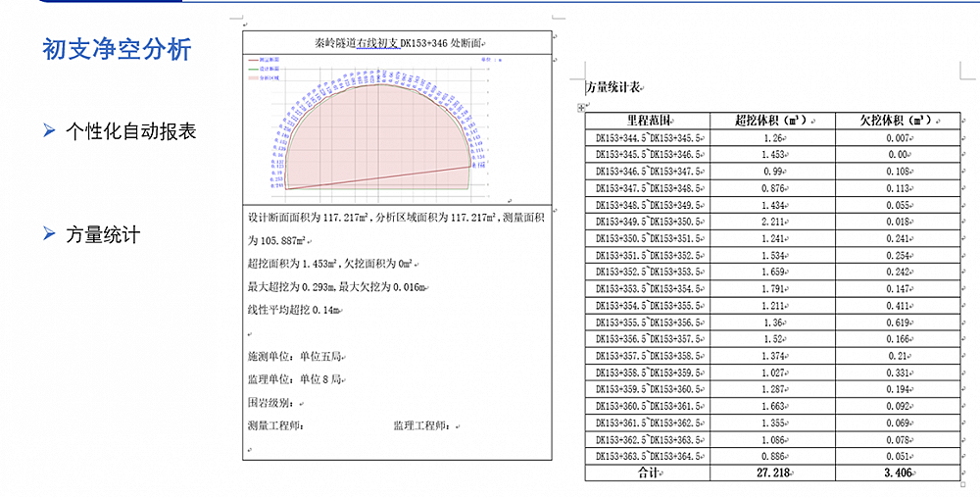Click the 超挖体积 column header

click(x=770, y=121)
